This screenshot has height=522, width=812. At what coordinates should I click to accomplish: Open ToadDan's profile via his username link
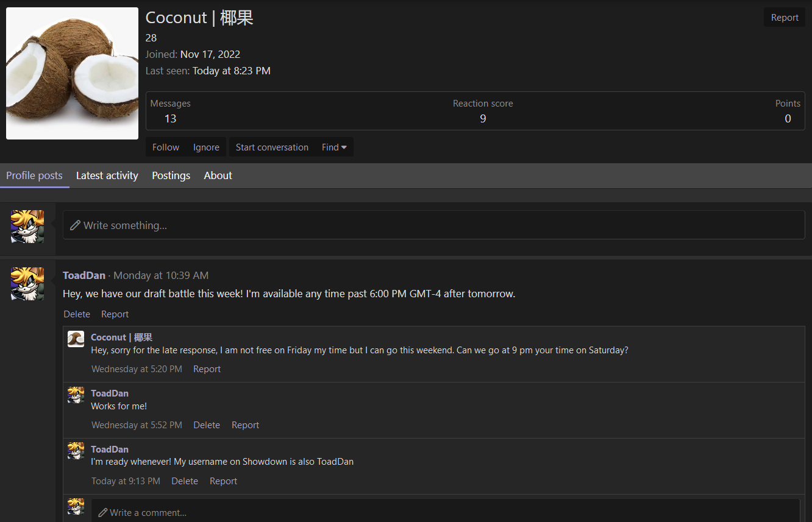(84, 275)
